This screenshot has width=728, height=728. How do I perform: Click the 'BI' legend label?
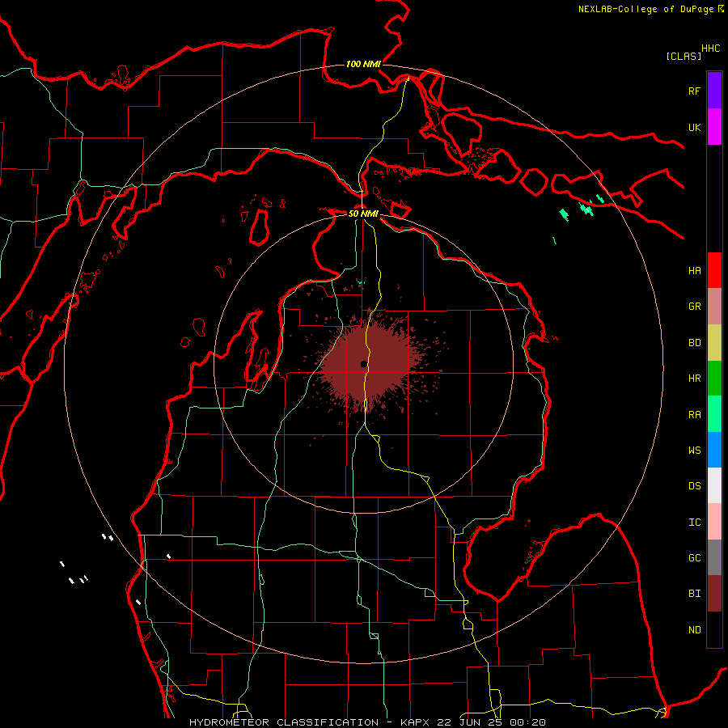coord(694,594)
